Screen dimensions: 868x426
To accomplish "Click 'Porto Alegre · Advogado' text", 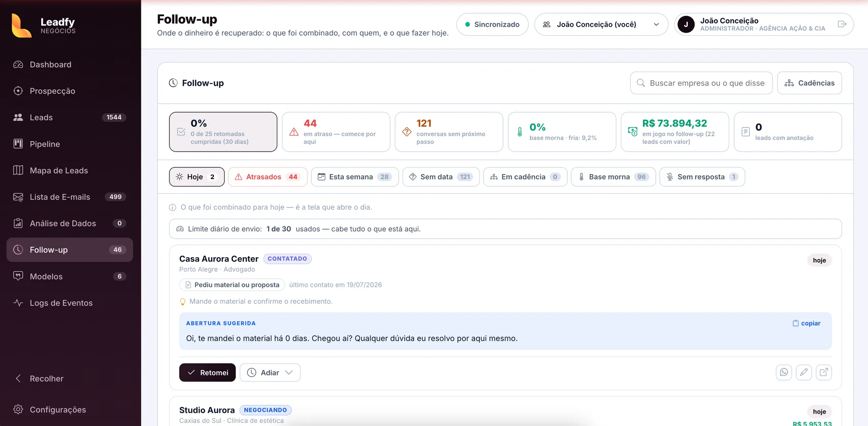I will (217, 269).
